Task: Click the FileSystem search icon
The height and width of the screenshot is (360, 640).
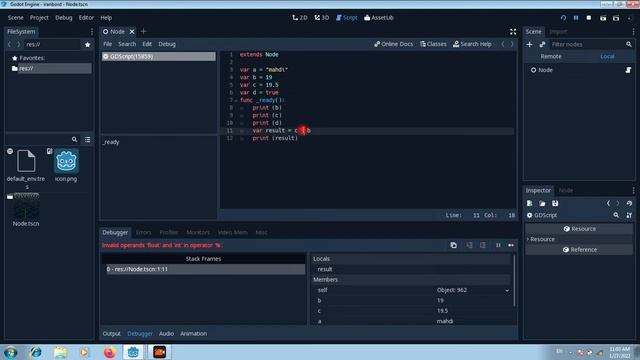Action: (74, 140)
